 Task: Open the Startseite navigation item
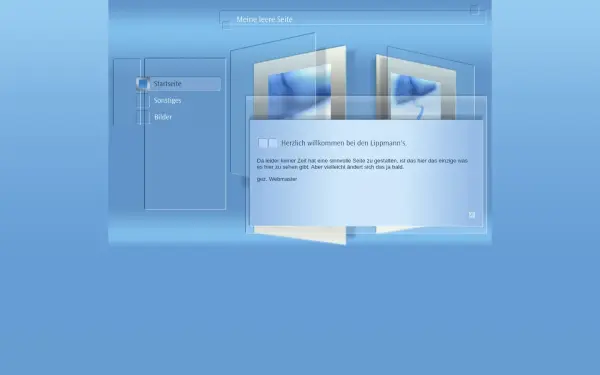click(x=179, y=84)
